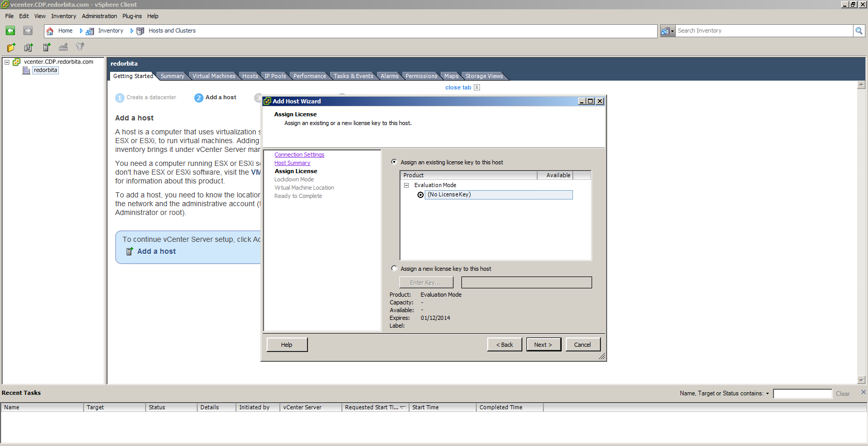Collapse the vcenter.CDP.redorbita.com tree node
This screenshot has width=868, height=446.
(7, 62)
